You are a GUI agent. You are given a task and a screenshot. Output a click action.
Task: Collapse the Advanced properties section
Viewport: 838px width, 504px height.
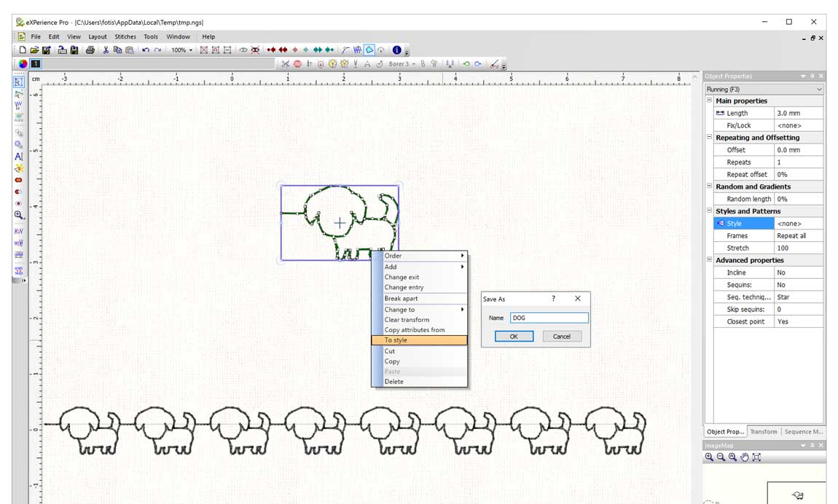709,260
